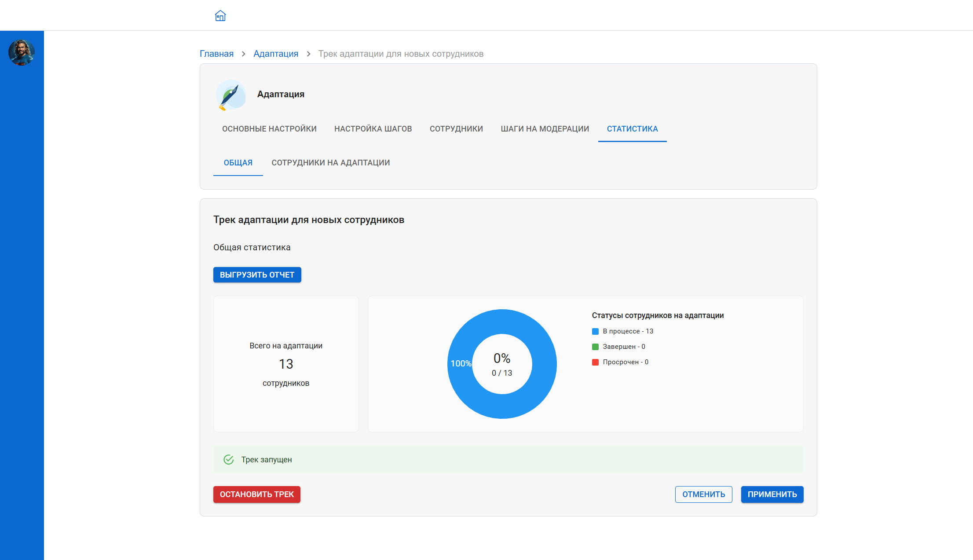
Task: Open the user avatar in sidebar
Action: (x=22, y=52)
